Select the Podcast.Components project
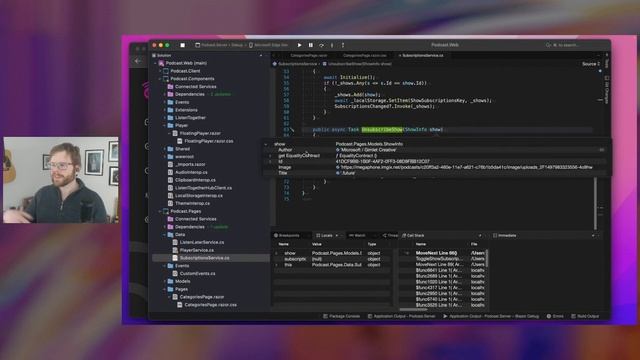Viewport: 640px width, 360px height. pos(192,79)
